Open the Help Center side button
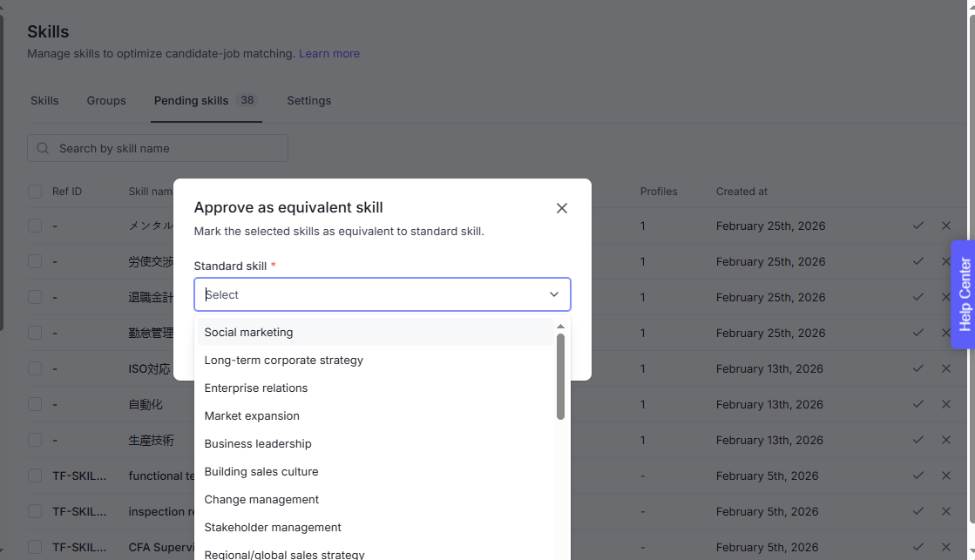Image resolution: width=975 pixels, height=560 pixels. (x=964, y=294)
